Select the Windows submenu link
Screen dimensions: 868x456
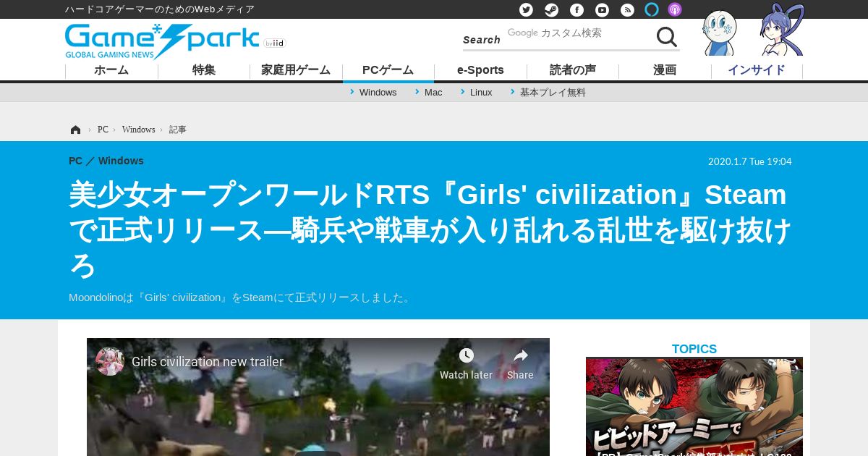(x=378, y=93)
